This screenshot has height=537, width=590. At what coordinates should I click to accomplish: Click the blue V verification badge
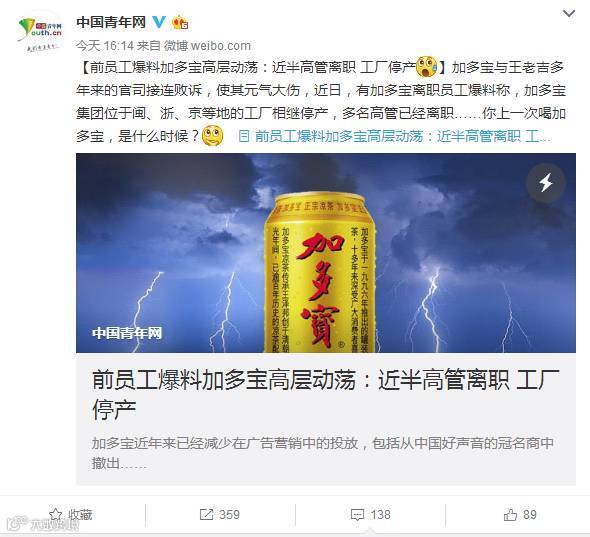[x=159, y=22]
